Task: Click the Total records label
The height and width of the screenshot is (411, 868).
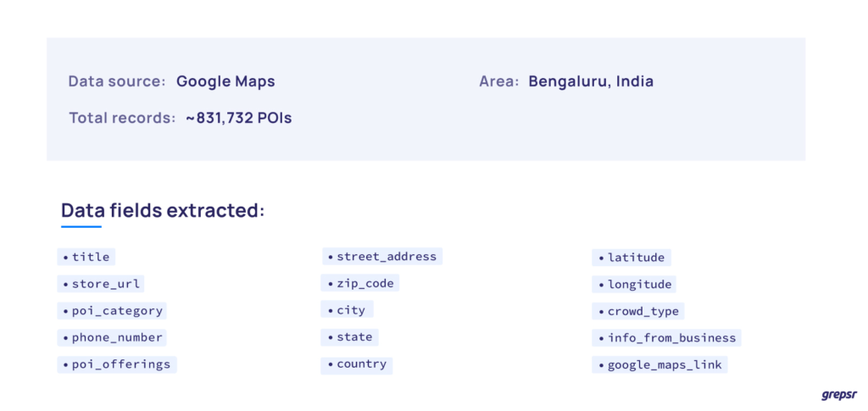Action: tap(122, 118)
